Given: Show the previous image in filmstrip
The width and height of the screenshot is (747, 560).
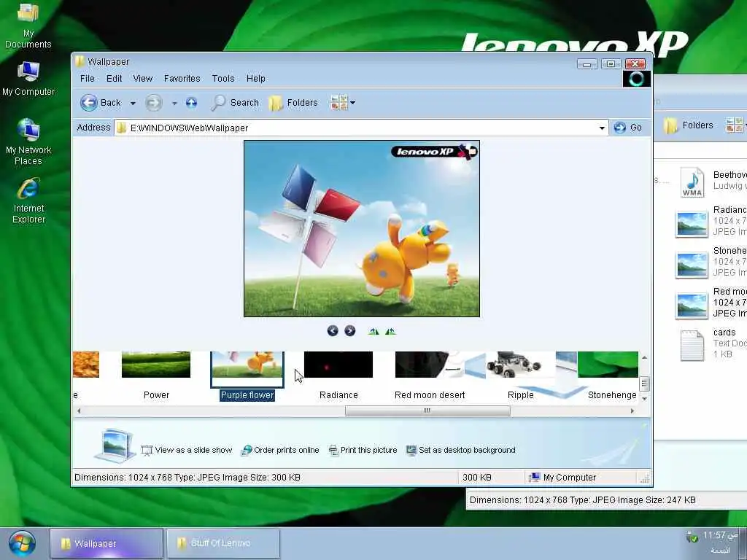Looking at the screenshot, I should (x=333, y=331).
